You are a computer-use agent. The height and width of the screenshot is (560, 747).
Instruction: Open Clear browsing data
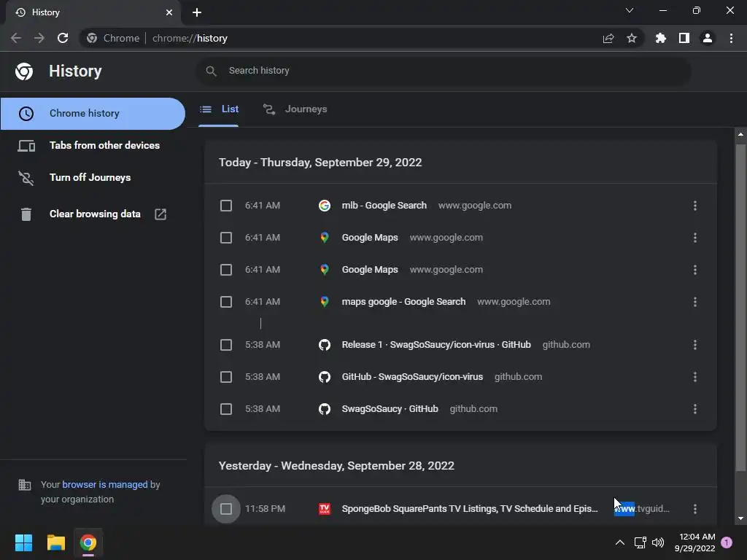(93, 214)
